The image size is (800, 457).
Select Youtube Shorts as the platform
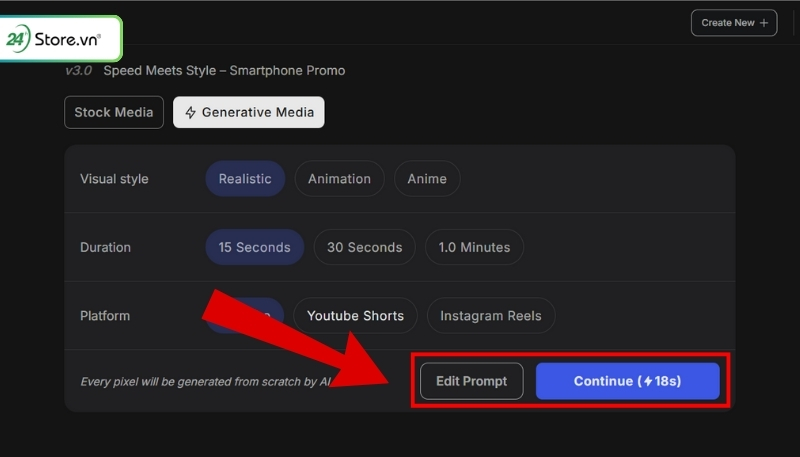click(355, 316)
